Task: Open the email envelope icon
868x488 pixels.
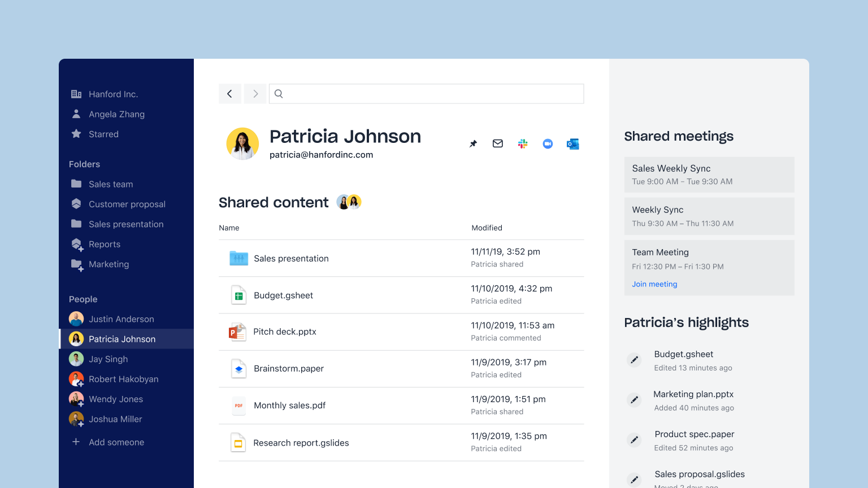Action: pyautogui.click(x=498, y=144)
